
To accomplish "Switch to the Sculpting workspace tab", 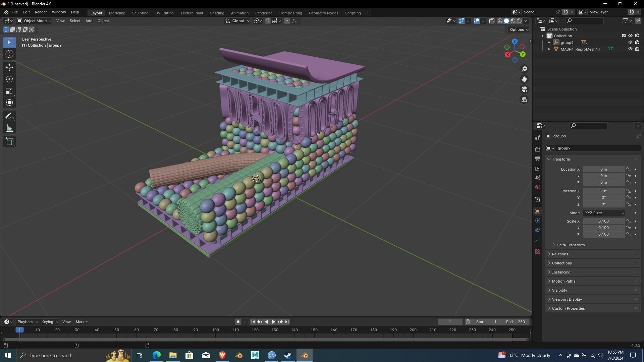I will pos(140,13).
